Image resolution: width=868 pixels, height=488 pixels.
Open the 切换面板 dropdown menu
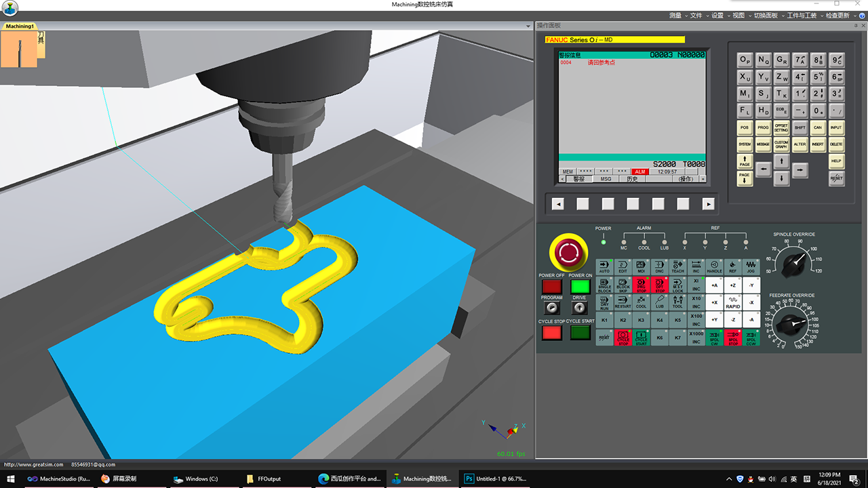766,15
